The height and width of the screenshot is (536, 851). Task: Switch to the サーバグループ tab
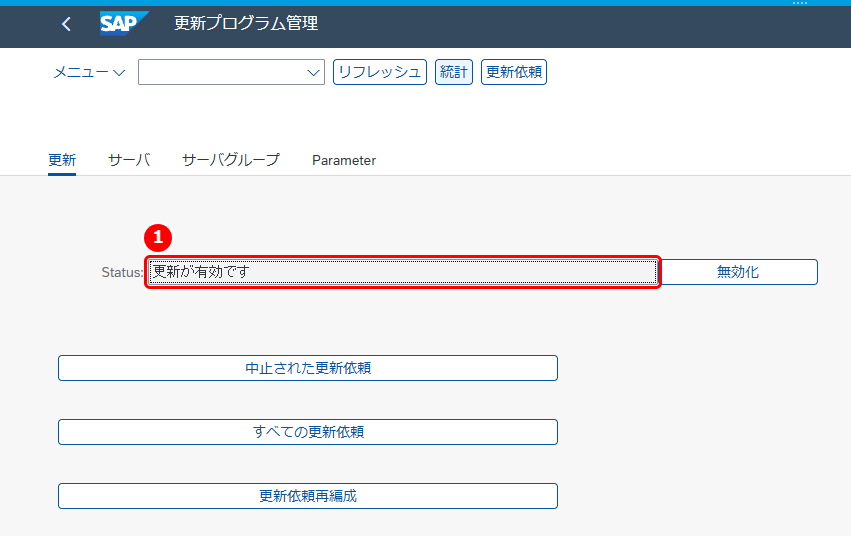pos(231,160)
